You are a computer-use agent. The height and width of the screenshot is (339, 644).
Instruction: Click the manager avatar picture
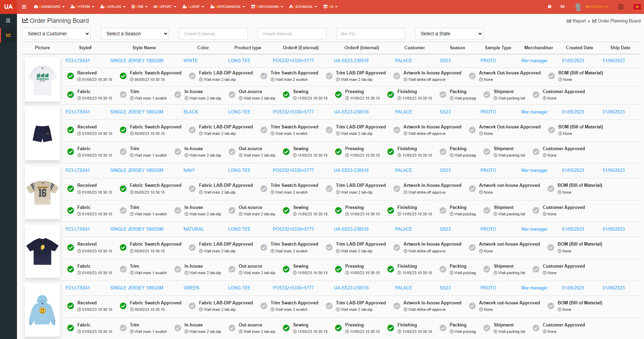coord(578,7)
